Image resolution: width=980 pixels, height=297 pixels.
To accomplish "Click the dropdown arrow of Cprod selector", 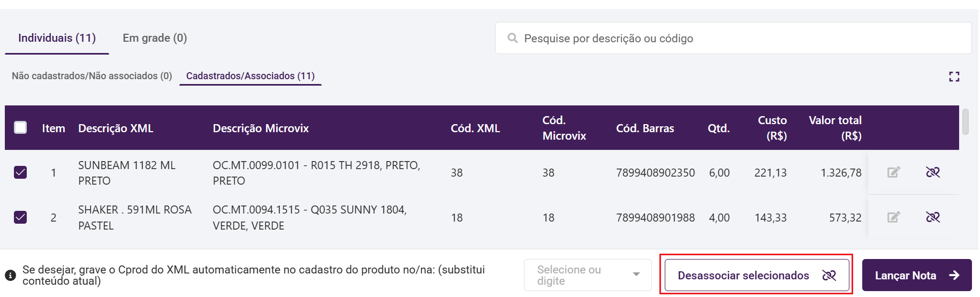I will pos(636,275).
